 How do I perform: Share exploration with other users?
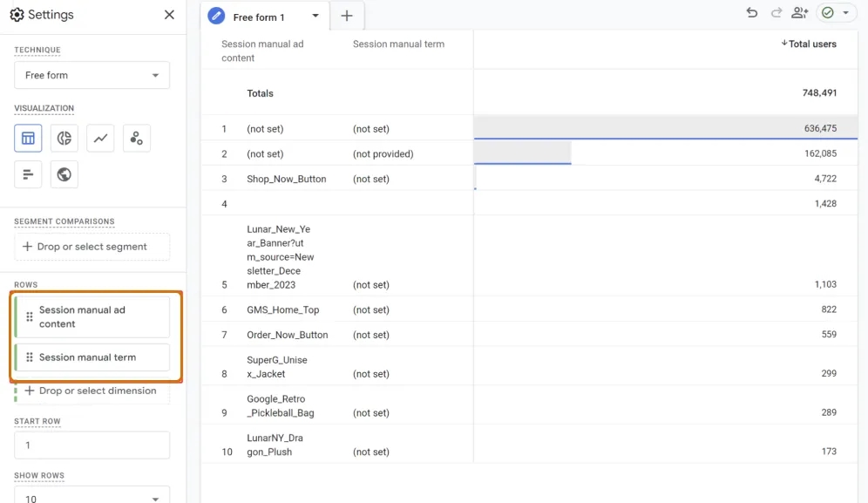800,13
